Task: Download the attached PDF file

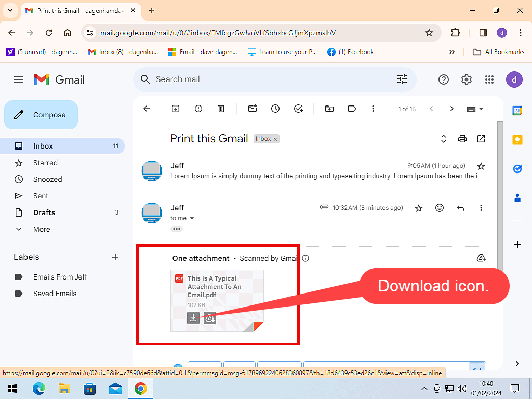Action: [x=193, y=318]
